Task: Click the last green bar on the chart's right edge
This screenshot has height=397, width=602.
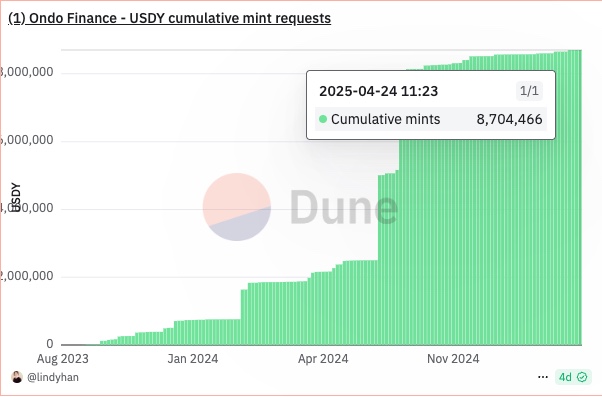Action: [580, 197]
